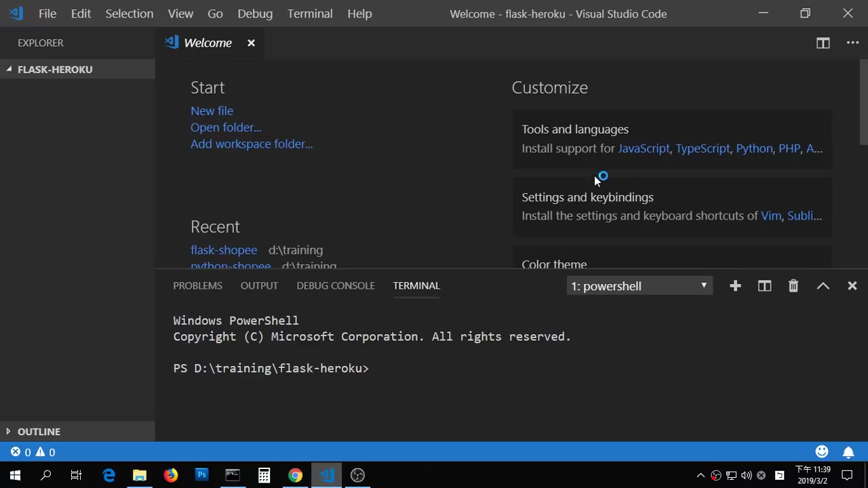This screenshot has width=868, height=488.
Task: Open Task View on taskbar
Action: pos(77,475)
